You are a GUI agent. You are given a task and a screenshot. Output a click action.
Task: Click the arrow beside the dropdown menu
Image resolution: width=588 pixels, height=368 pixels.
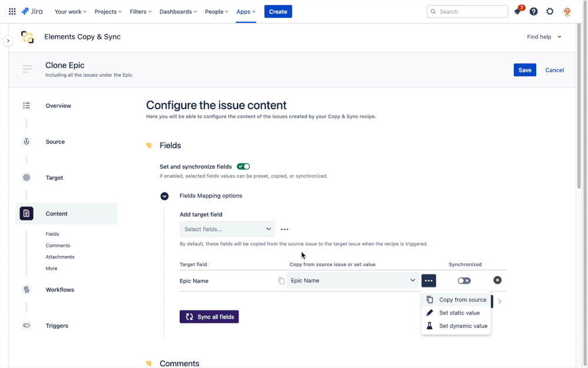(500, 301)
